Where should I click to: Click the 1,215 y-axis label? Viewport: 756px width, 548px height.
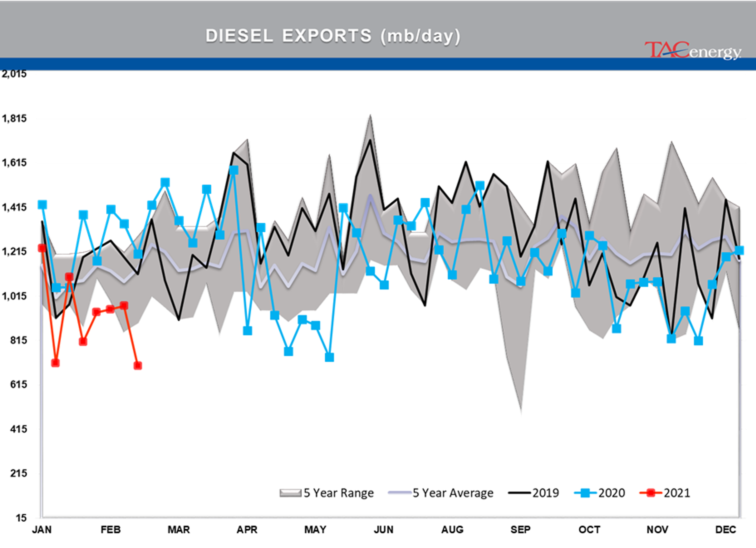[14, 251]
